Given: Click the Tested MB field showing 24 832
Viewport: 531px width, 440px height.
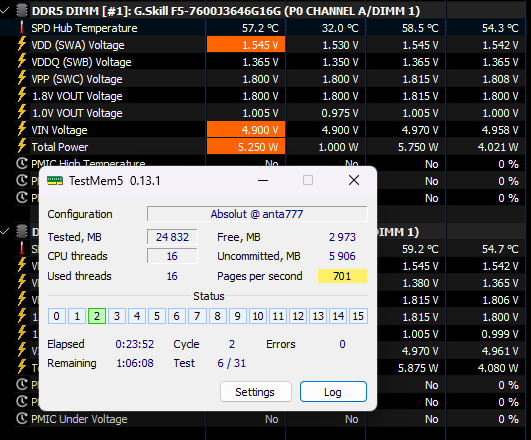Looking at the screenshot, I should (172, 237).
